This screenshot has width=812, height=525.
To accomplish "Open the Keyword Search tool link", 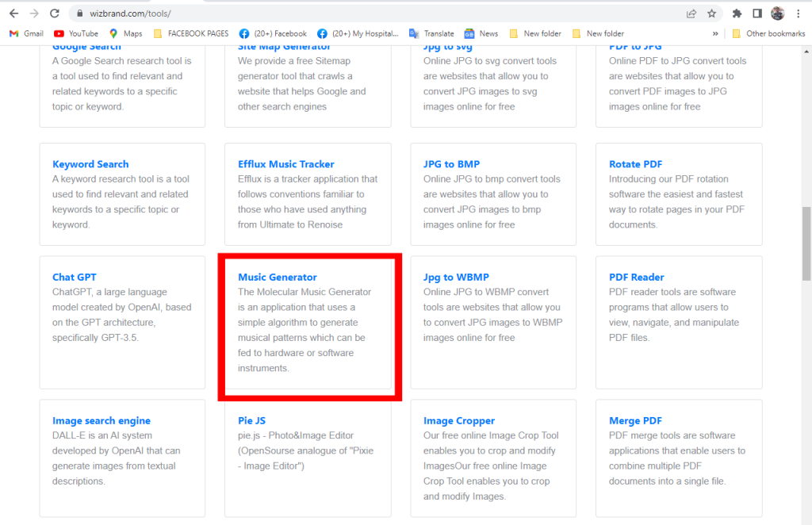I will [x=90, y=164].
